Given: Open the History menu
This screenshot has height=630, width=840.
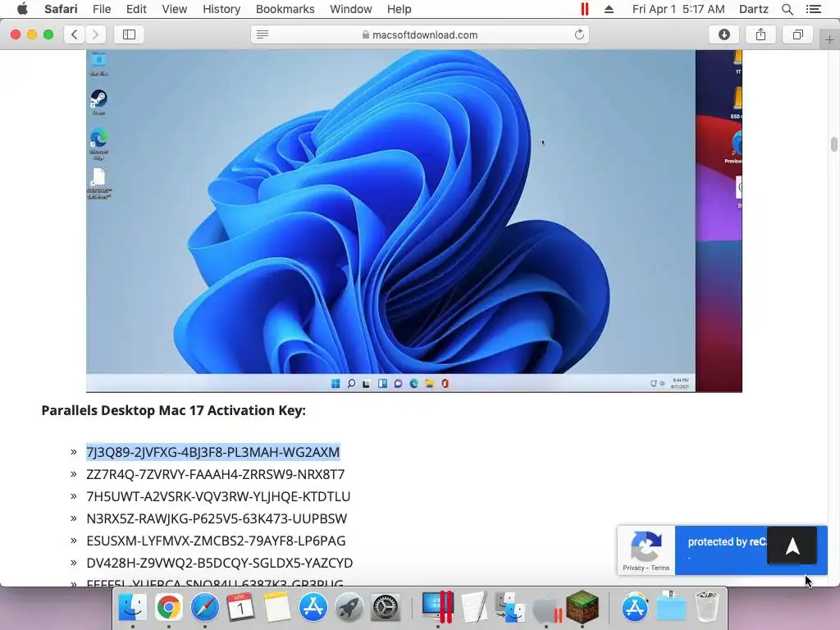Looking at the screenshot, I should [221, 9].
